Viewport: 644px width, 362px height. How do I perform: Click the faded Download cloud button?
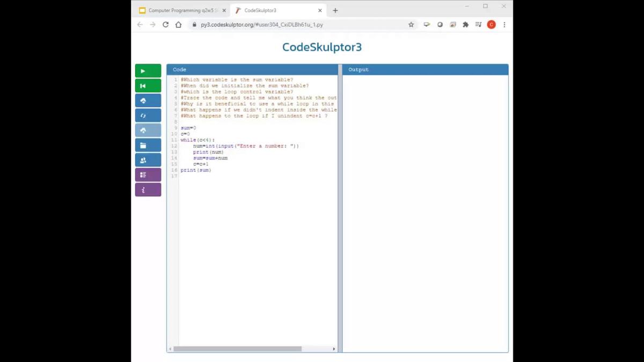[x=148, y=131]
